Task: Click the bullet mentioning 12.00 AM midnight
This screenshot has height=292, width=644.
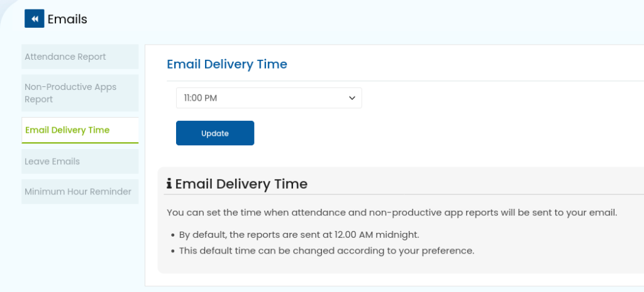Action: (x=299, y=235)
